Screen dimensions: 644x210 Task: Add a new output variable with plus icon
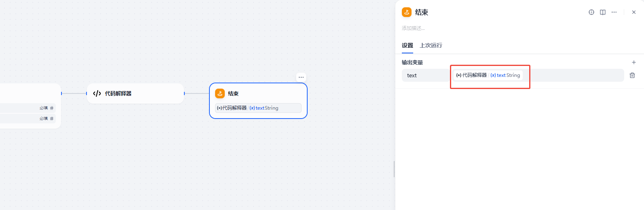(x=634, y=62)
